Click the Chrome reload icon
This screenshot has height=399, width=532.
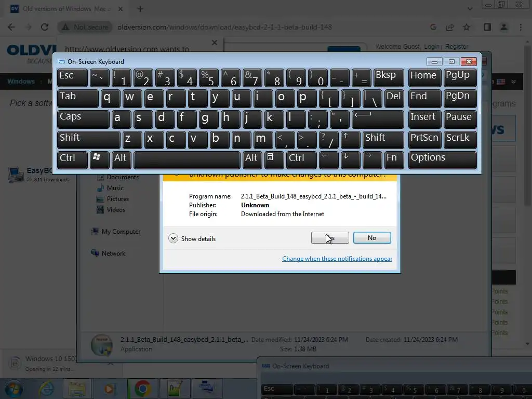[x=45, y=27]
